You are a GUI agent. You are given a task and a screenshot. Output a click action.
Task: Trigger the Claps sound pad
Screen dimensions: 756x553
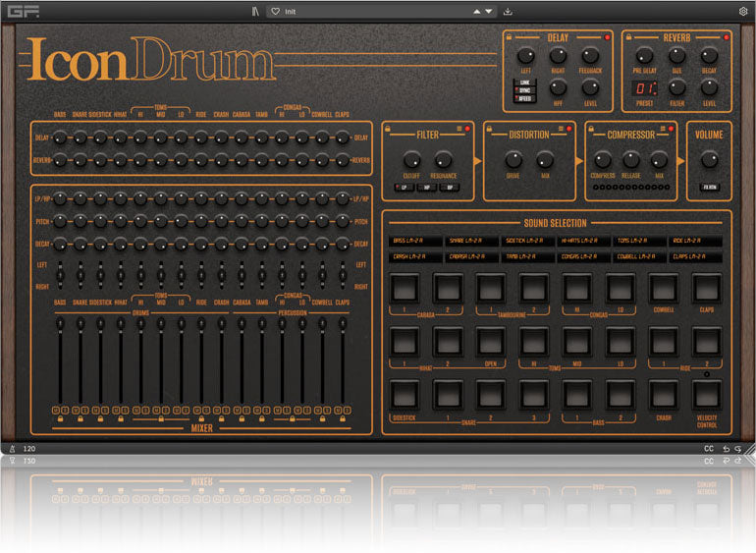coord(707,288)
